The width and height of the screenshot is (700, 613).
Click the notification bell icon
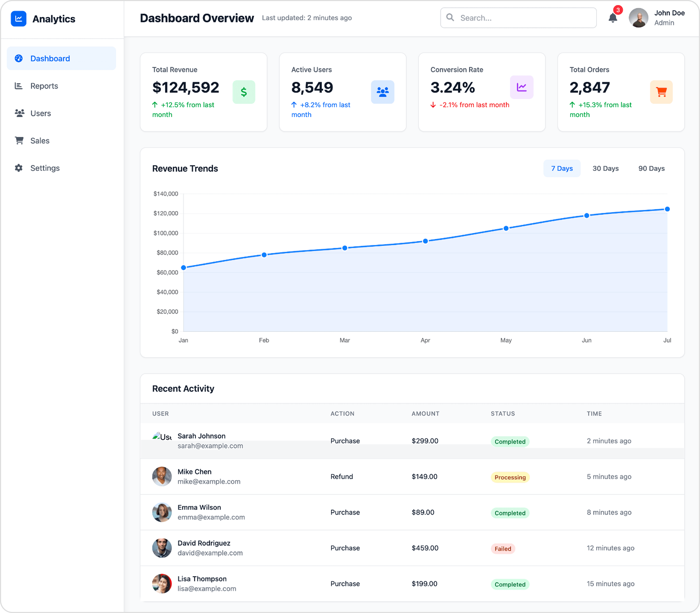(x=613, y=18)
